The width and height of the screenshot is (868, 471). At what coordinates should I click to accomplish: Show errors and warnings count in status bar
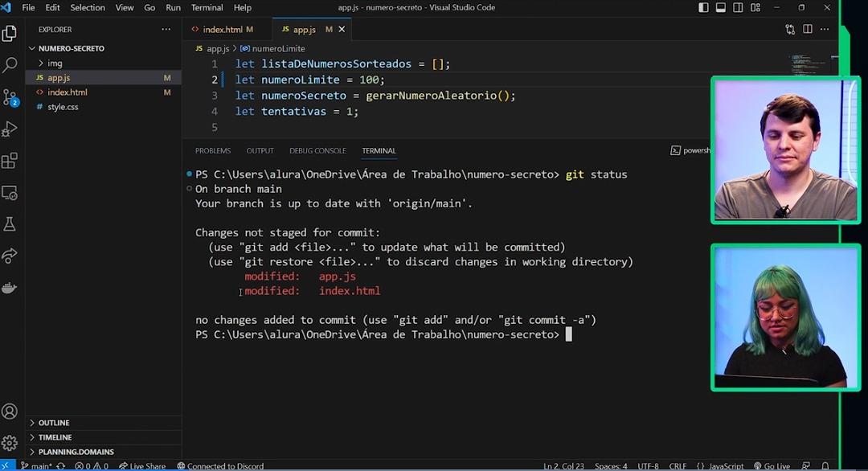(x=92, y=466)
